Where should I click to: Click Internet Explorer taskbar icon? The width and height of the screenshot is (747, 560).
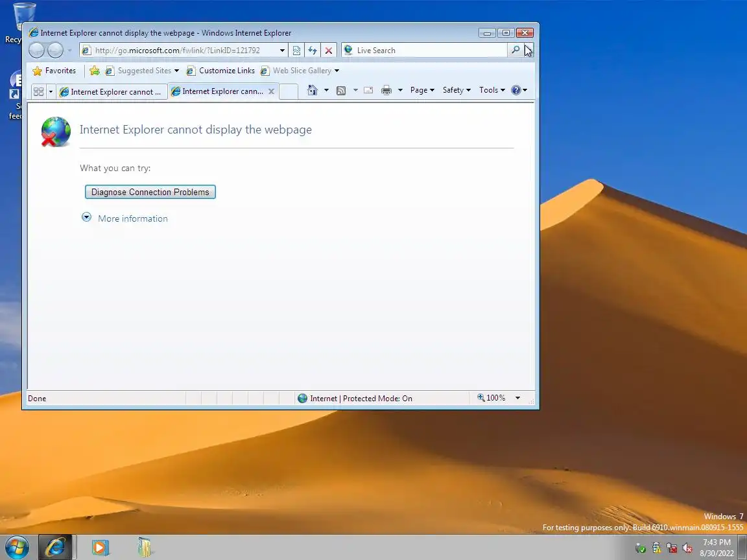[55, 547]
